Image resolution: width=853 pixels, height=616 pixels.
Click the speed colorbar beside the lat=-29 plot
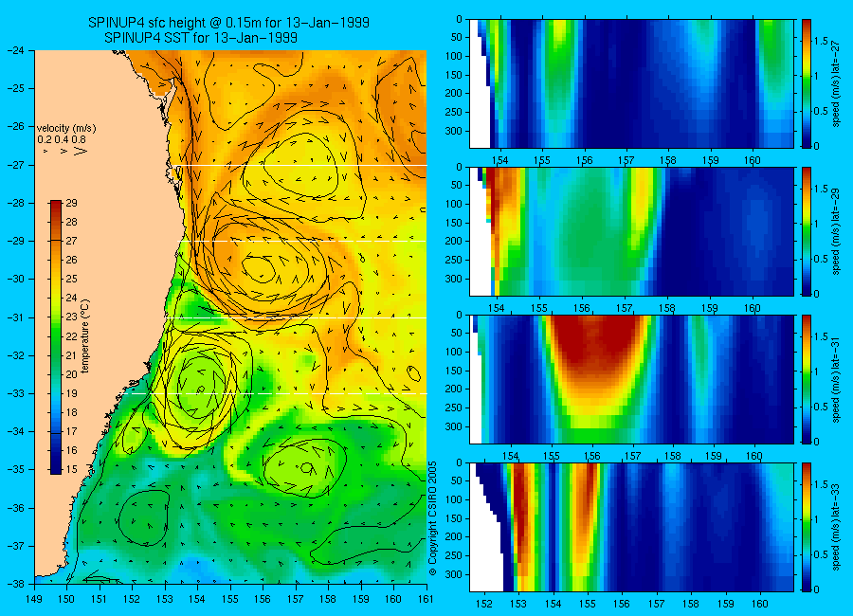coord(806,232)
